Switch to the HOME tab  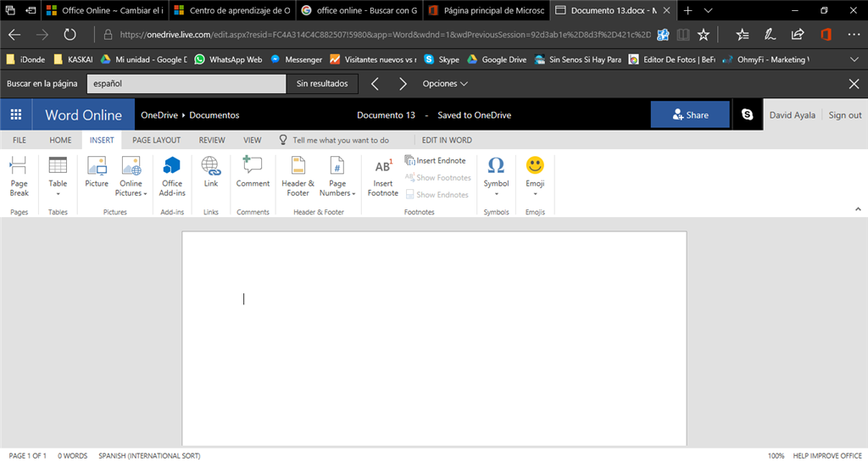coord(60,140)
